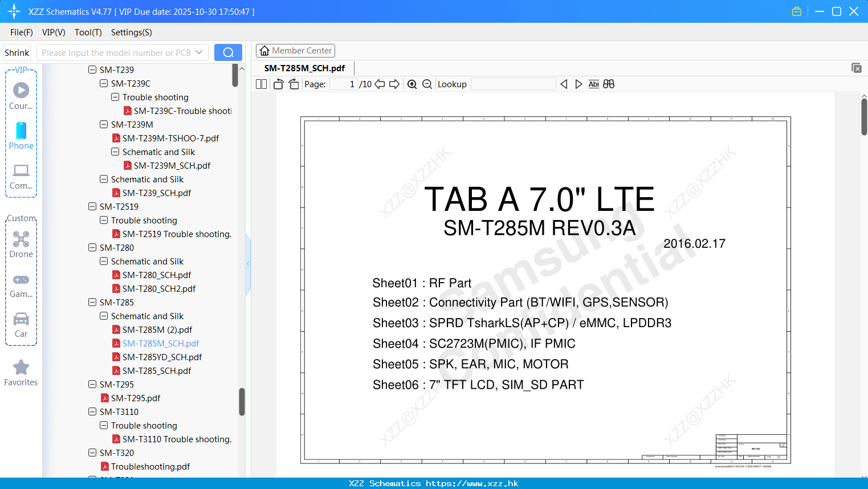
Task: Open the VIP(V) menu
Action: pyautogui.click(x=54, y=32)
